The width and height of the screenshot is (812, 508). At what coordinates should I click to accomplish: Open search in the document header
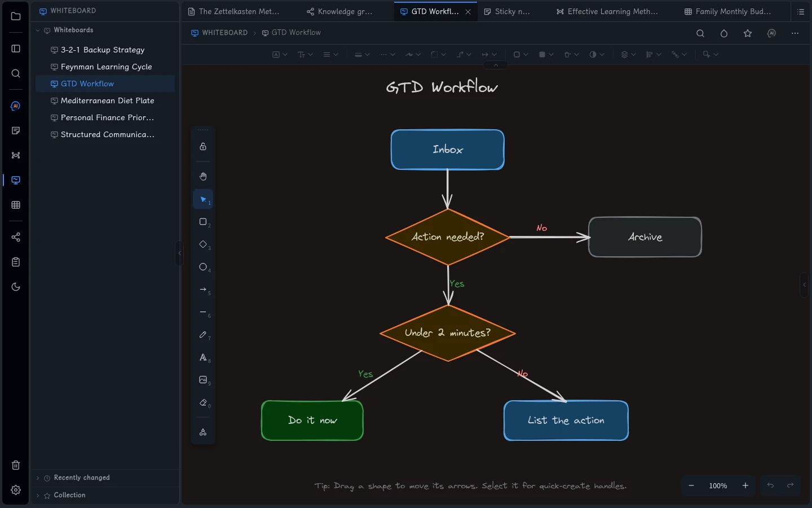700,33
